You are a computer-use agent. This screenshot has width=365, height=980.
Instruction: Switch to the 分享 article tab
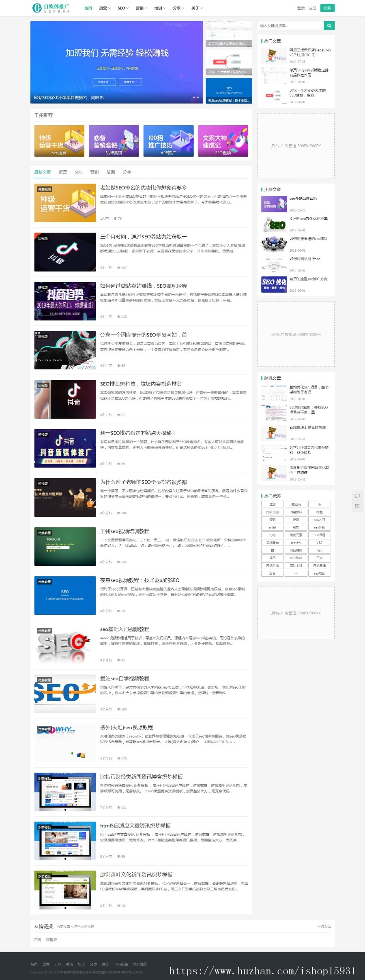pos(127,172)
